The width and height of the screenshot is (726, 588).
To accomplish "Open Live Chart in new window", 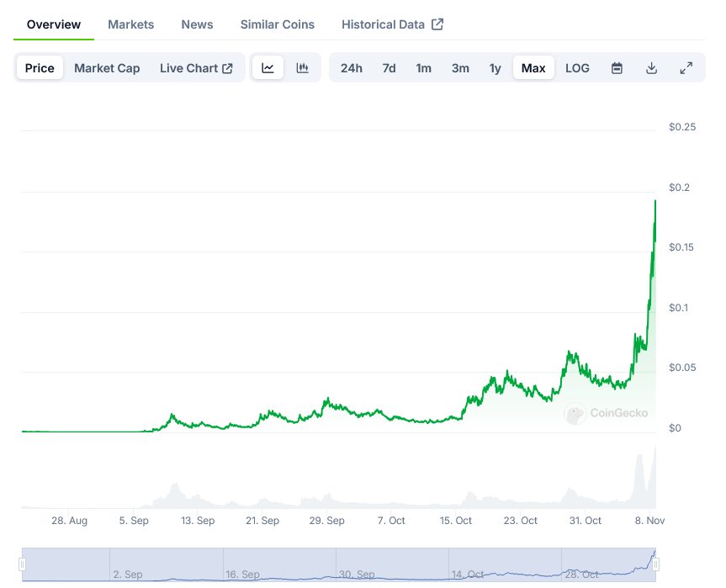I will [x=196, y=68].
